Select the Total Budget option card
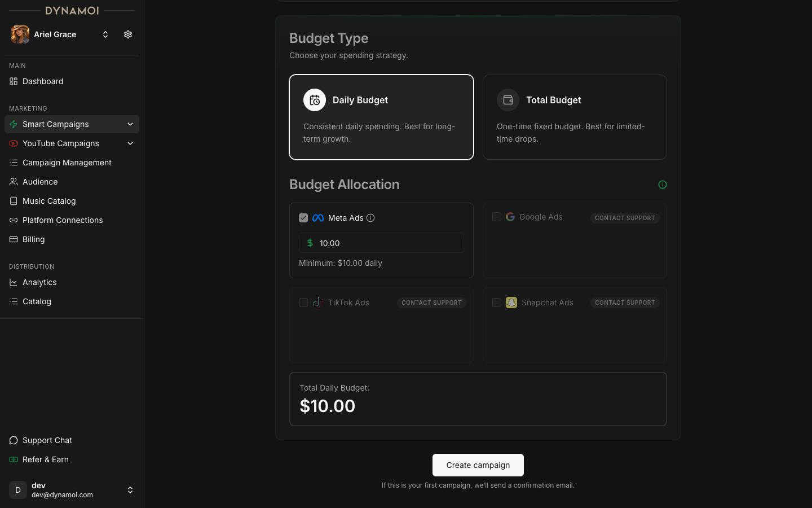Image resolution: width=812 pixels, height=508 pixels. pyautogui.click(x=575, y=117)
